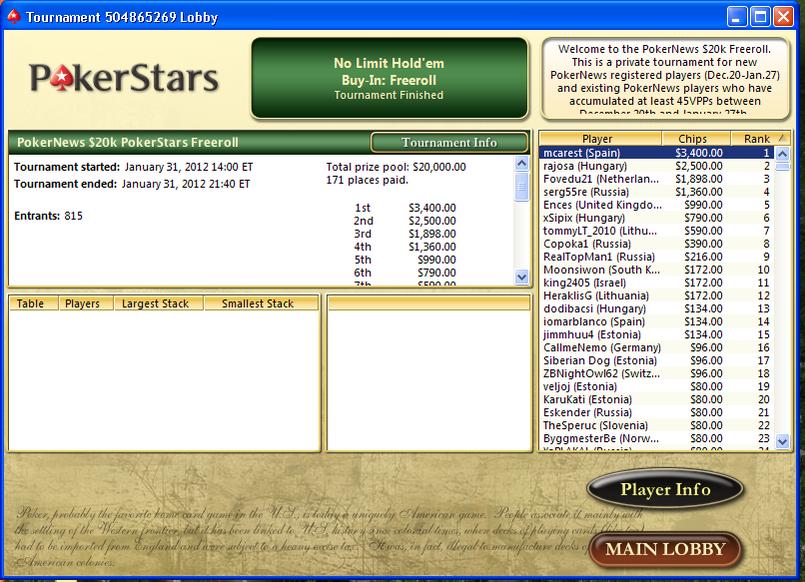Click the 6th place payout line

[x=405, y=273]
